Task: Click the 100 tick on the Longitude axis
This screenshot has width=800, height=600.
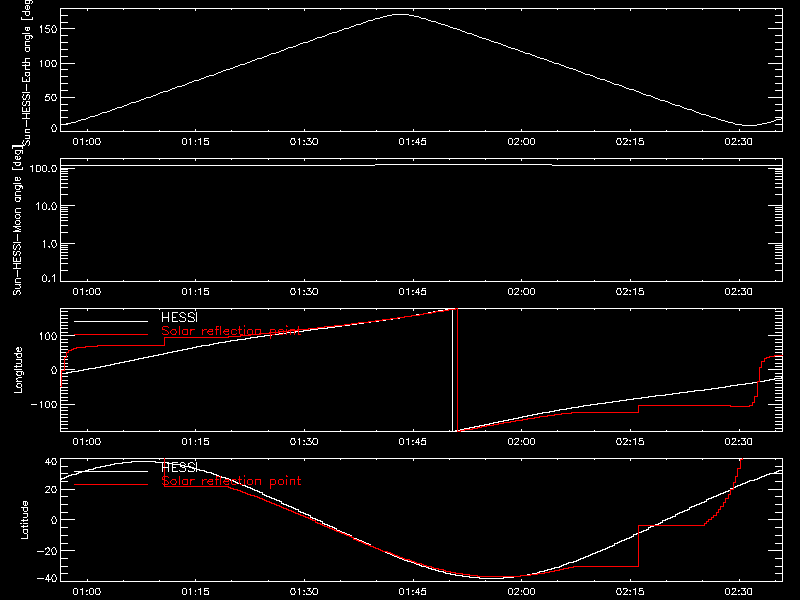Action: click(47, 336)
